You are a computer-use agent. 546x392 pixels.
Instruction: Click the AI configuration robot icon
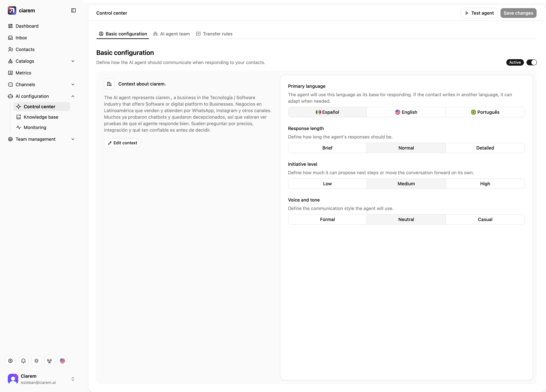coord(10,96)
